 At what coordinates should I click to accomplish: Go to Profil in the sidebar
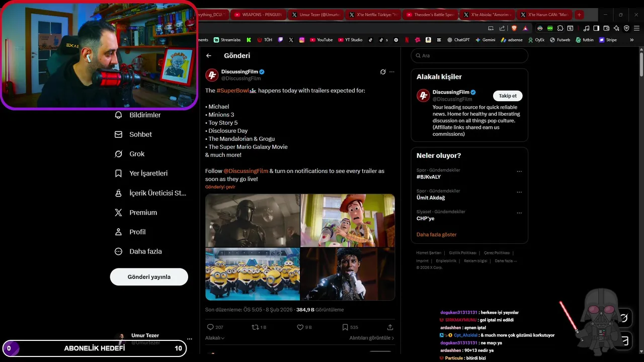coord(130,232)
